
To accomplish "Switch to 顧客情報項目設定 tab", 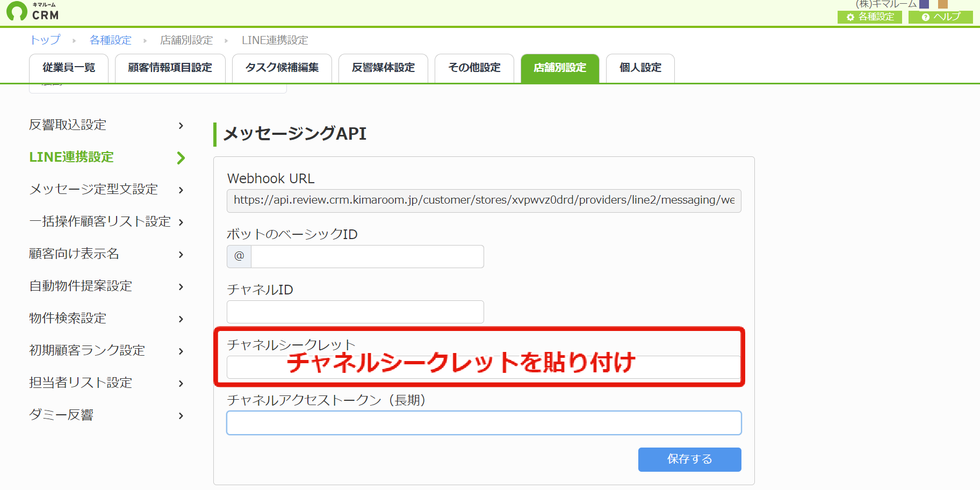I will (x=170, y=68).
